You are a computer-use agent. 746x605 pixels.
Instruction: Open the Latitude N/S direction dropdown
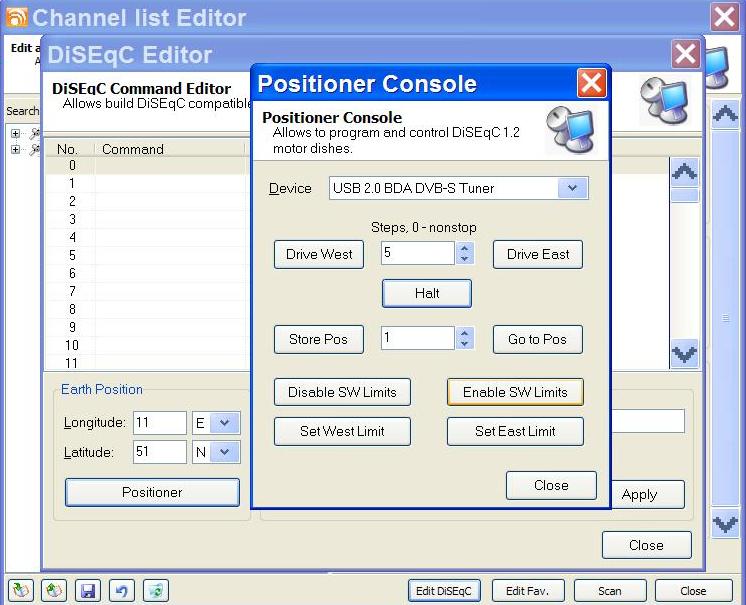(225, 452)
